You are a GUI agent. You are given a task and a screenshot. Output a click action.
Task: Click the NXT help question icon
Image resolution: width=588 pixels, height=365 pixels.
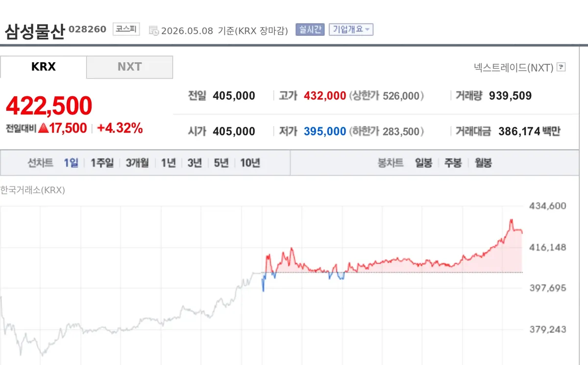[x=562, y=67]
